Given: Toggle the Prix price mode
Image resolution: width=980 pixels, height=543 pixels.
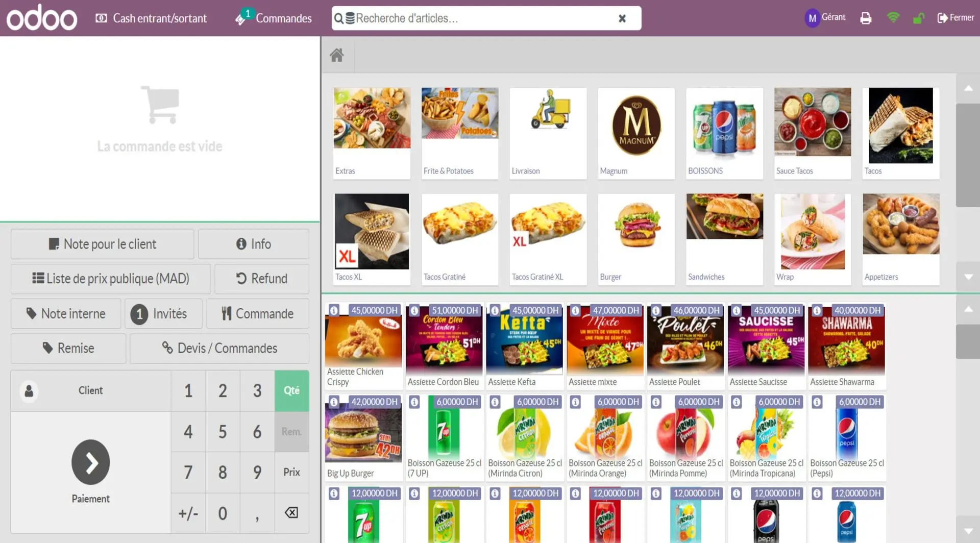Looking at the screenshot, I should (291, 472).
